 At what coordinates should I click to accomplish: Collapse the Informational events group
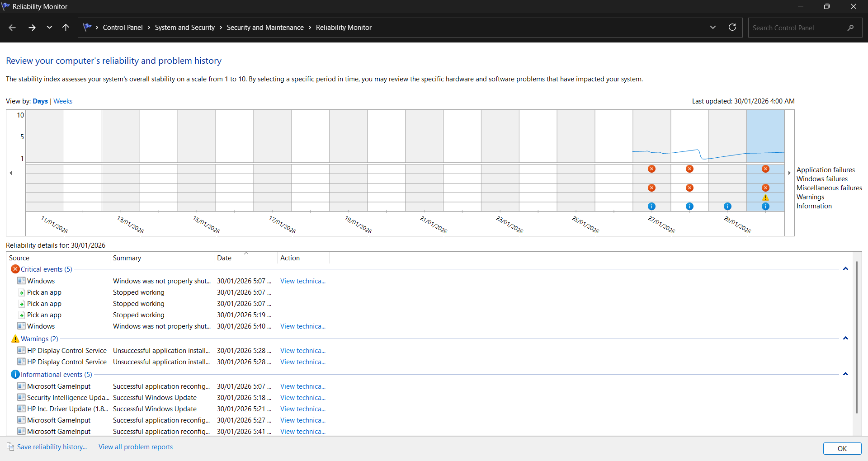click(845, 374)
